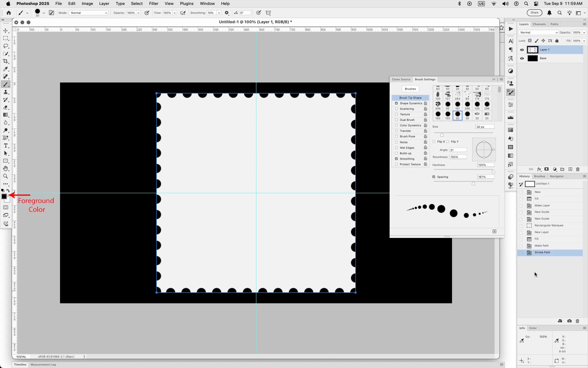Open the Filter menu
The image size is (588, 368).
[153, 4]
